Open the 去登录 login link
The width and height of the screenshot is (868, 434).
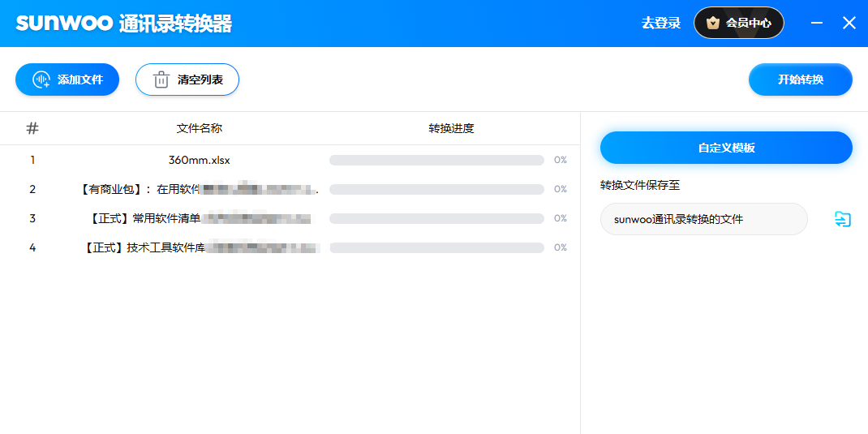point(660,23)
